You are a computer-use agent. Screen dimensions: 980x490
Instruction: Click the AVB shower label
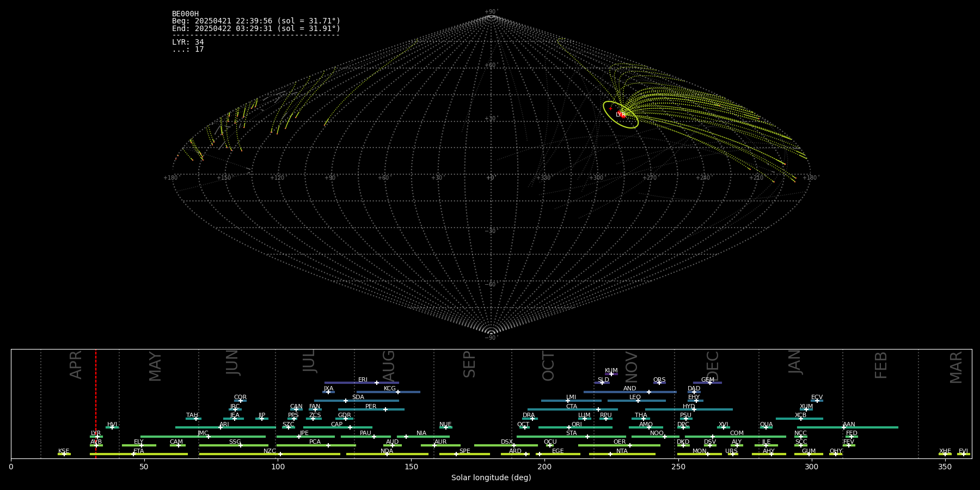coord(96,442)
